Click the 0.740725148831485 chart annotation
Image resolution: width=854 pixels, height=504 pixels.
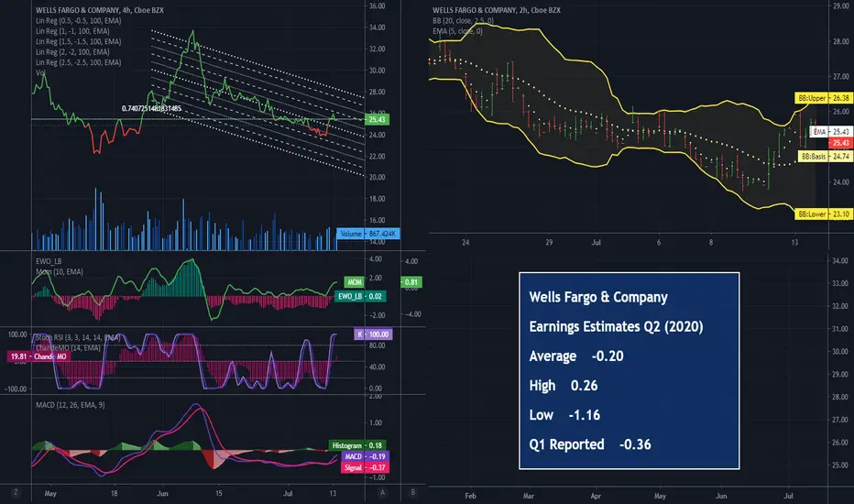point(151,108)
